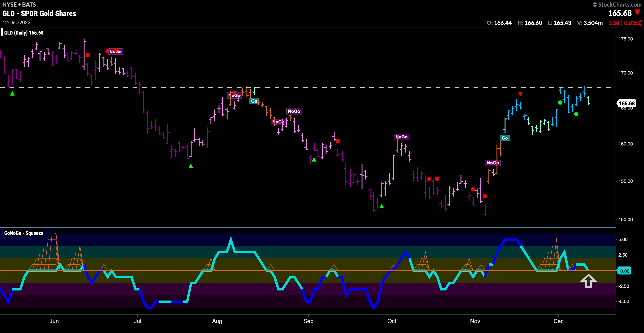644x333 pixels.
Task: Click the NoGo label in early August
Action: tap(234, 95)
